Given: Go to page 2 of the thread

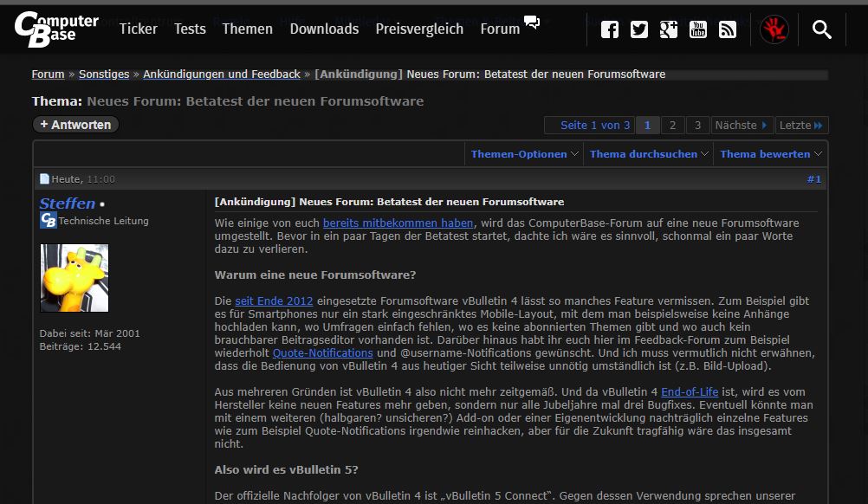Looking at the screenshot, I should (x=672, y=125).
